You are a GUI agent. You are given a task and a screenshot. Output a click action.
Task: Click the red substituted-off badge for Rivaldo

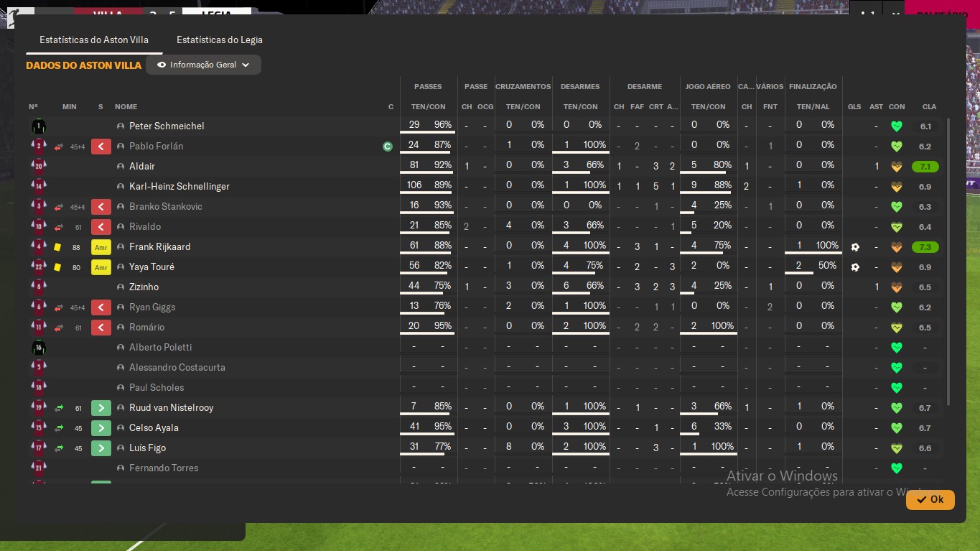pyautogui.click(x=101, y=227)
